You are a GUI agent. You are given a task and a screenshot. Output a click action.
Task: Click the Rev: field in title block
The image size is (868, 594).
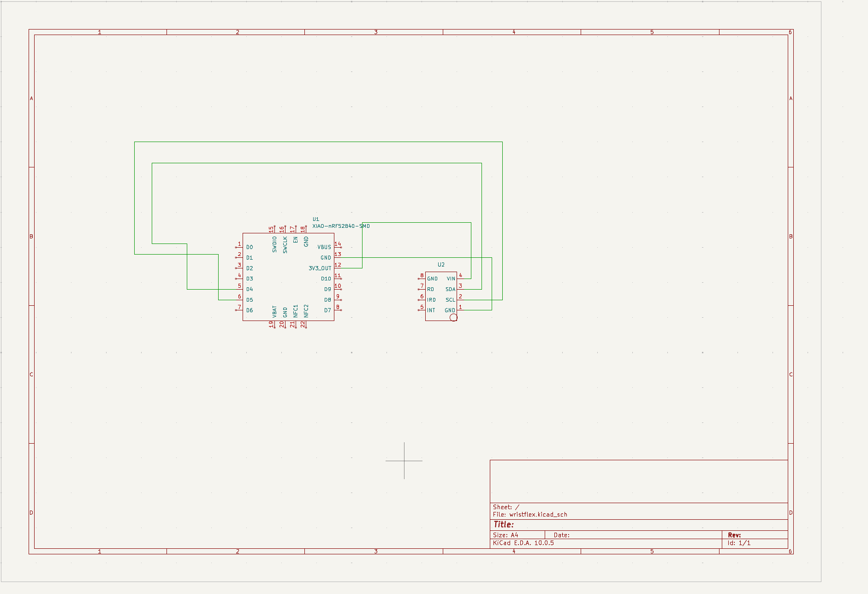point(734,535)
